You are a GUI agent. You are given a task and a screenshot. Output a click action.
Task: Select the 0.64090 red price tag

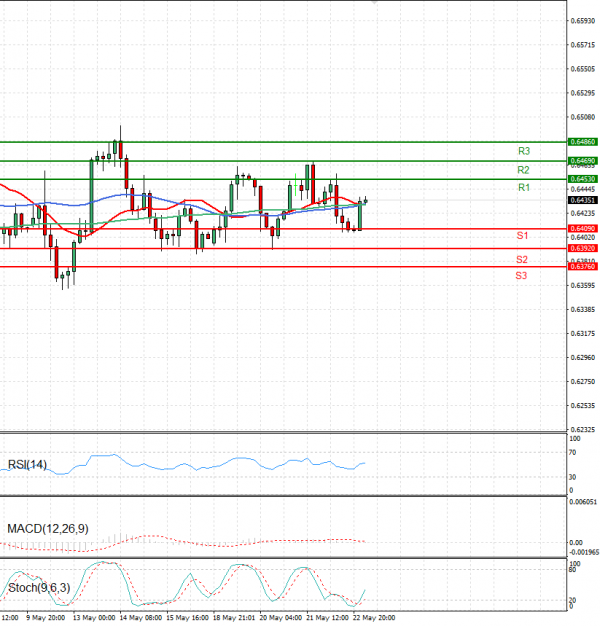pos(582,229)
